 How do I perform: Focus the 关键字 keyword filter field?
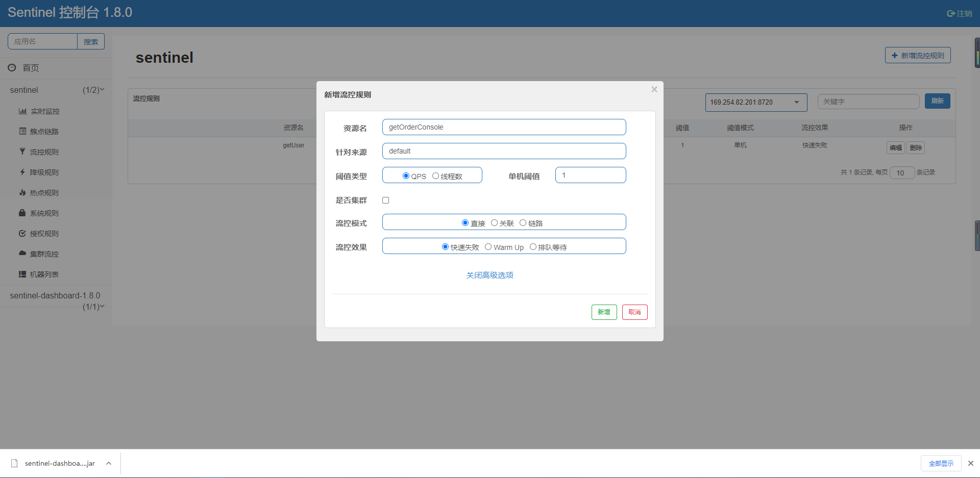coord(868,102)
